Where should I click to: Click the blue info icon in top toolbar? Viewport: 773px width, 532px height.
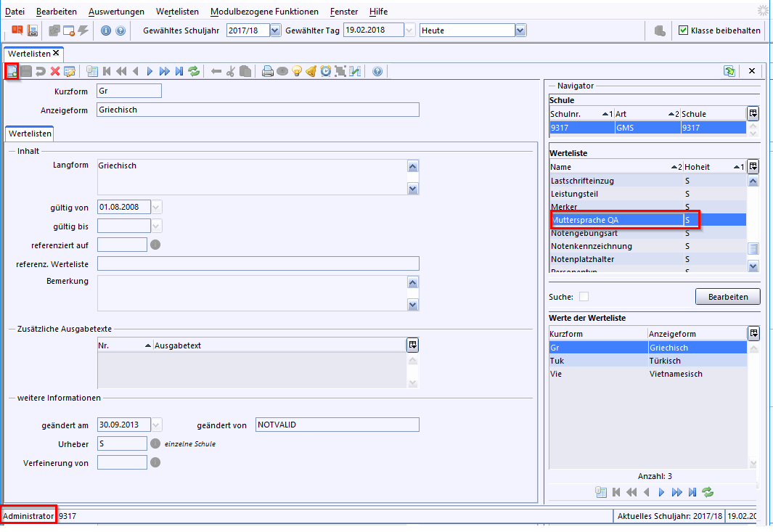pos(106,30)
